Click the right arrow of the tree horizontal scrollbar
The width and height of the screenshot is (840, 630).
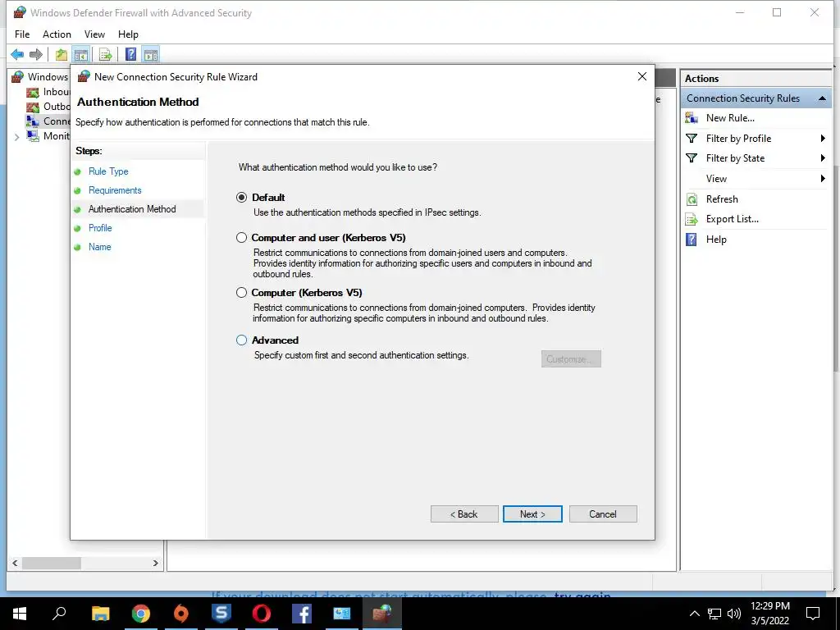(155, 563)
